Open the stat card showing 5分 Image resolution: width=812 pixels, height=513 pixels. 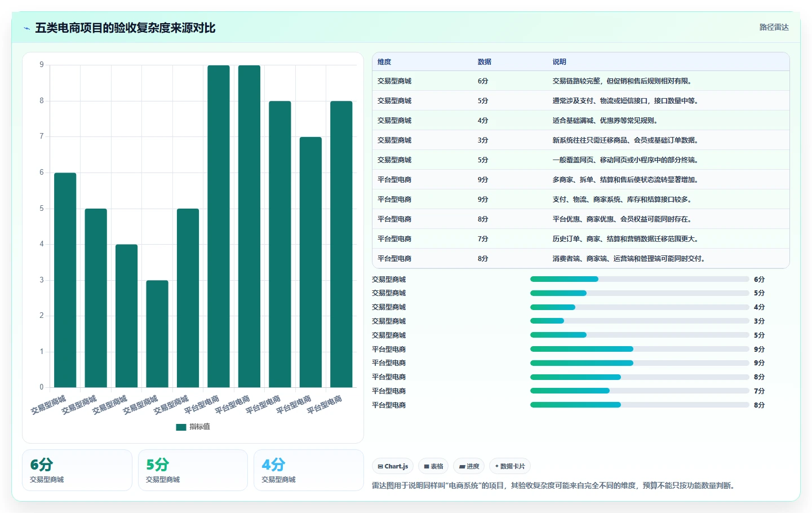193,470
